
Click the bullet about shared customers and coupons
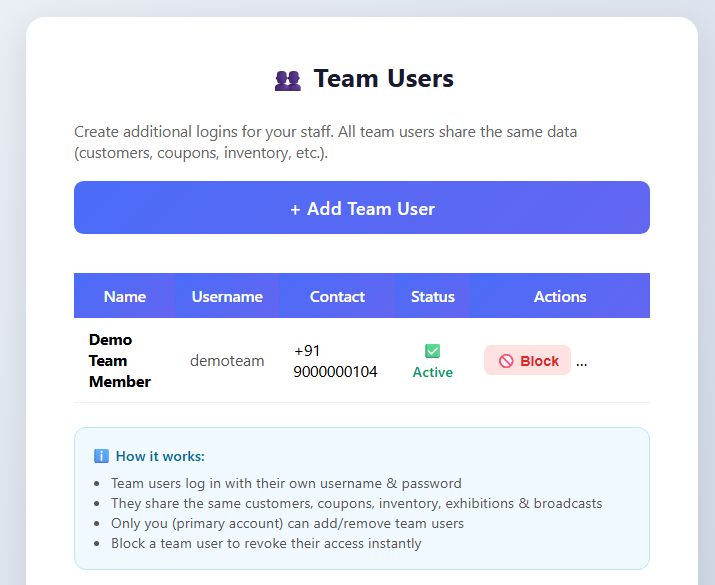tap(357, 503)
